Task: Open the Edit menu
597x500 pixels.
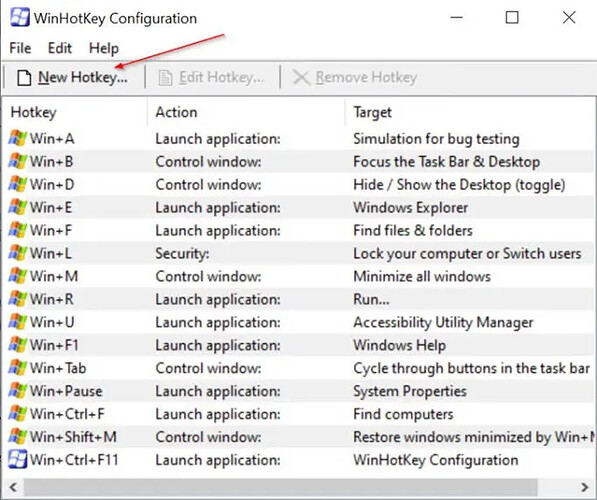Action: [x=59, y=48]
